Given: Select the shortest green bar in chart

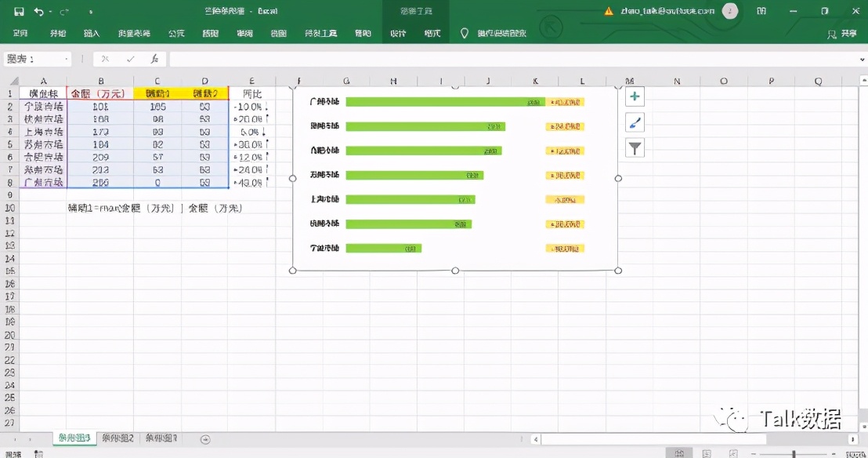Looking at the screenshot, I should tap(384, 249).
